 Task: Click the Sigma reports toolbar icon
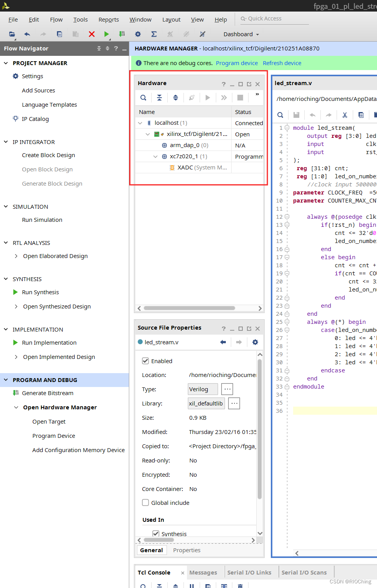pos(154,34)
